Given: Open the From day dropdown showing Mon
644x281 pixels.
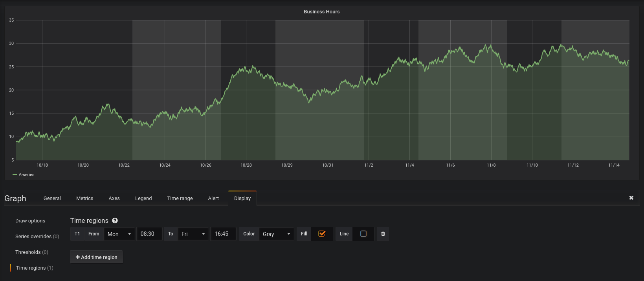Looking at the screenshot, I should 119,234.
